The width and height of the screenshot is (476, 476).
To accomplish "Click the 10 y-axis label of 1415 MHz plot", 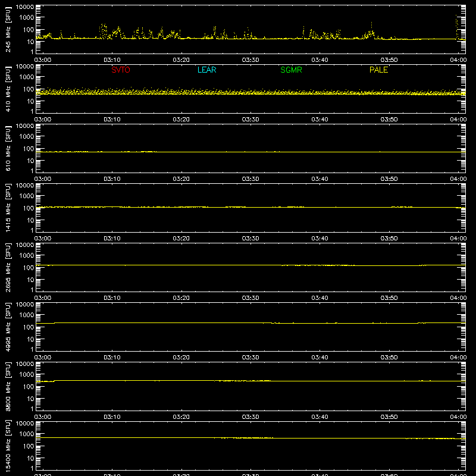I will coord(31,220).
